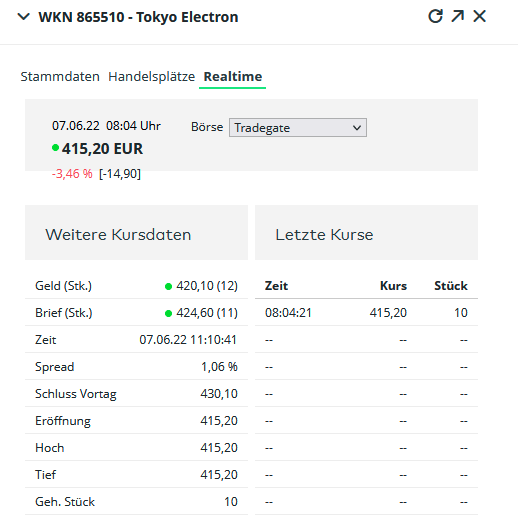Screen dimensions: 518x524
Task: Close the WKN 865510 panel
Action: pyautogui.click(x=480, y=16)
